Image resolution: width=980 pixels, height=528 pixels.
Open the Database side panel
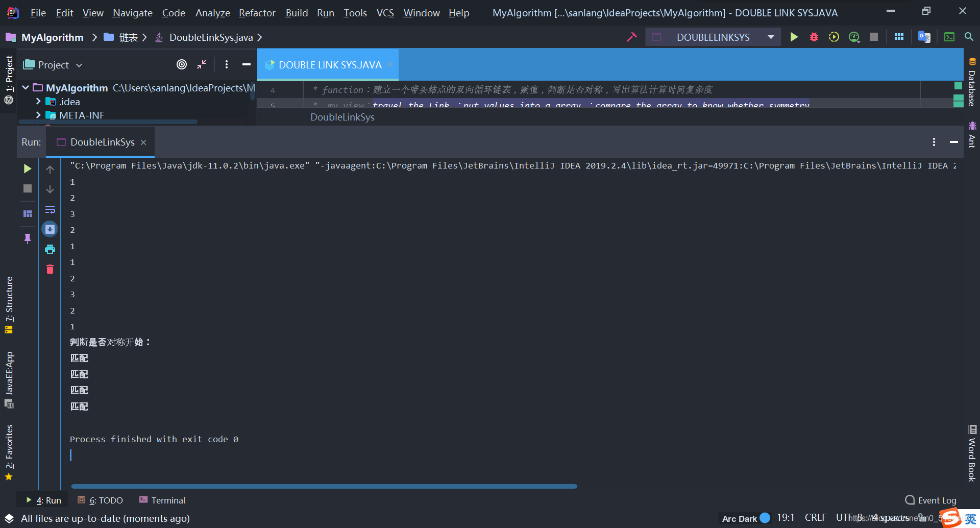[972, 82]
